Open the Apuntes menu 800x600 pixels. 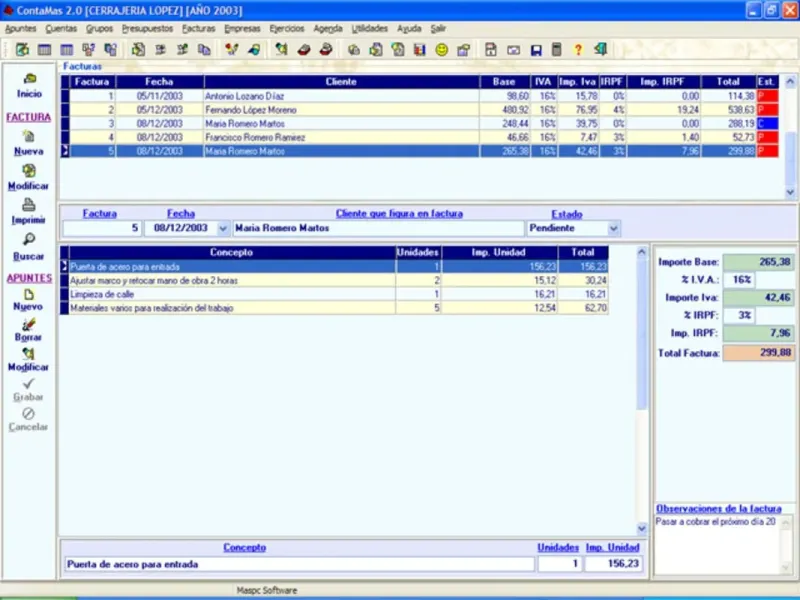tap(20, 29)
